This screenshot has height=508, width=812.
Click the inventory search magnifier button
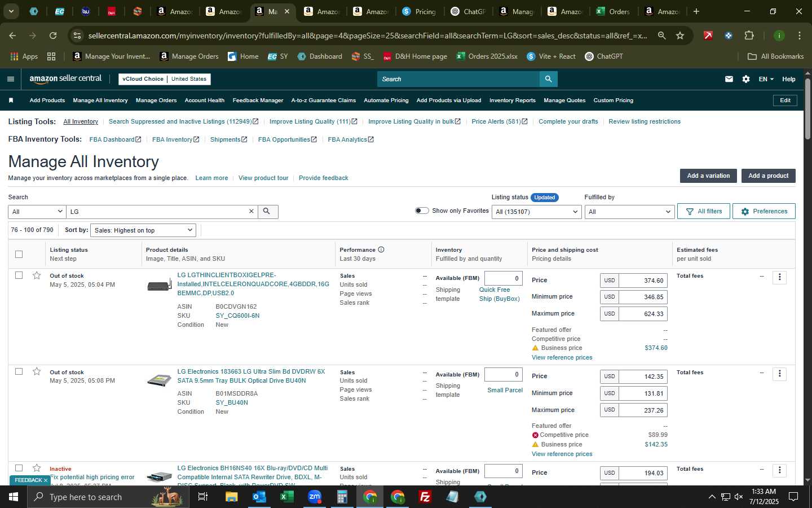point(267,212)
